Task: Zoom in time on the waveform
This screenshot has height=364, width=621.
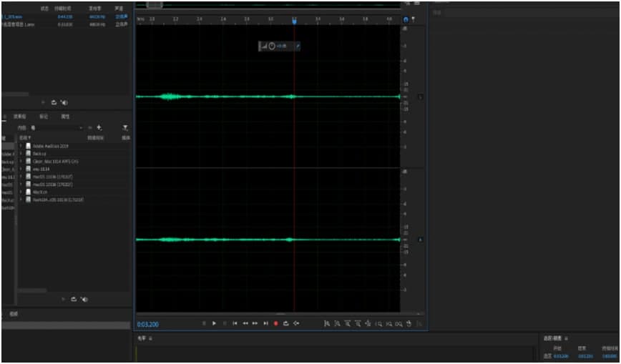Action: (x=348, y=324)
